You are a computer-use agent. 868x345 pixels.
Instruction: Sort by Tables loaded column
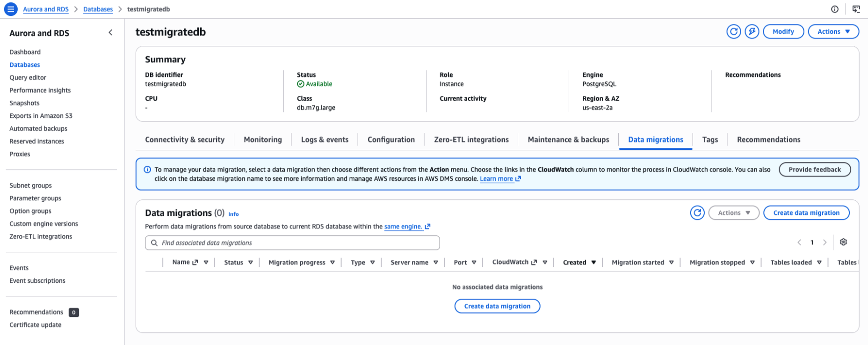pyautogui.click(x=819, y=263)
